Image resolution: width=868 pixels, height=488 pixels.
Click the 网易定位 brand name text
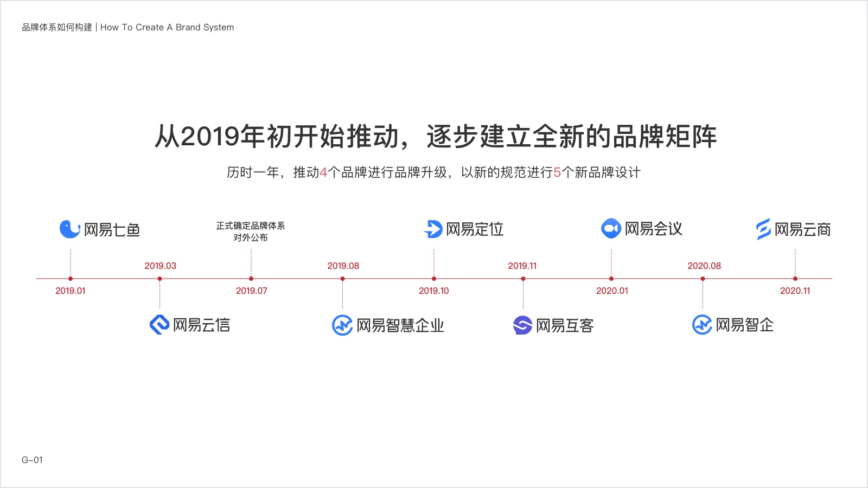pos(475,229)
